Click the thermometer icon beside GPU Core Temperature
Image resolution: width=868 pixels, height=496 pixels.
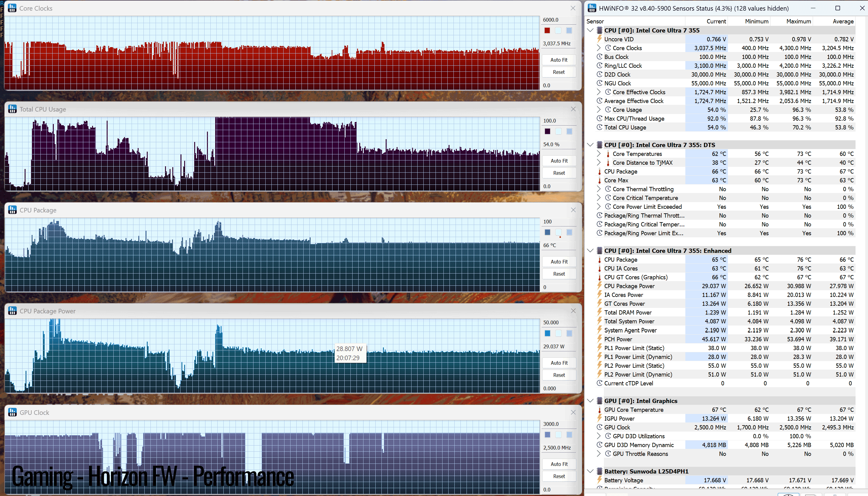(x=600, y=410)
